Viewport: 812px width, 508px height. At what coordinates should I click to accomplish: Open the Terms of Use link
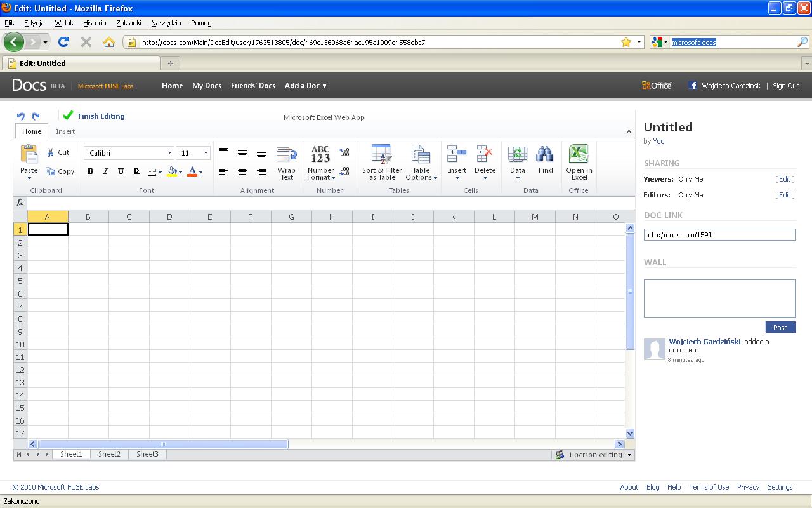click(709, 487)
